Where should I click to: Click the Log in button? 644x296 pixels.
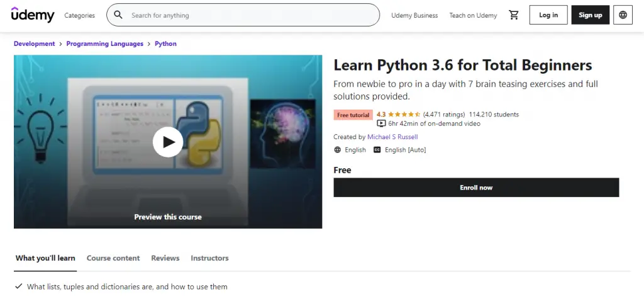(x=548, y=15)
